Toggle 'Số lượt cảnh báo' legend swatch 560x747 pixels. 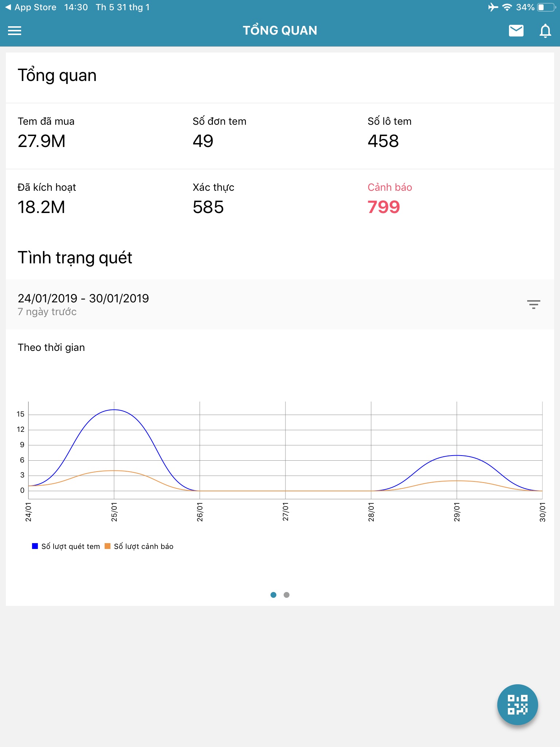(x=108, y=546)
